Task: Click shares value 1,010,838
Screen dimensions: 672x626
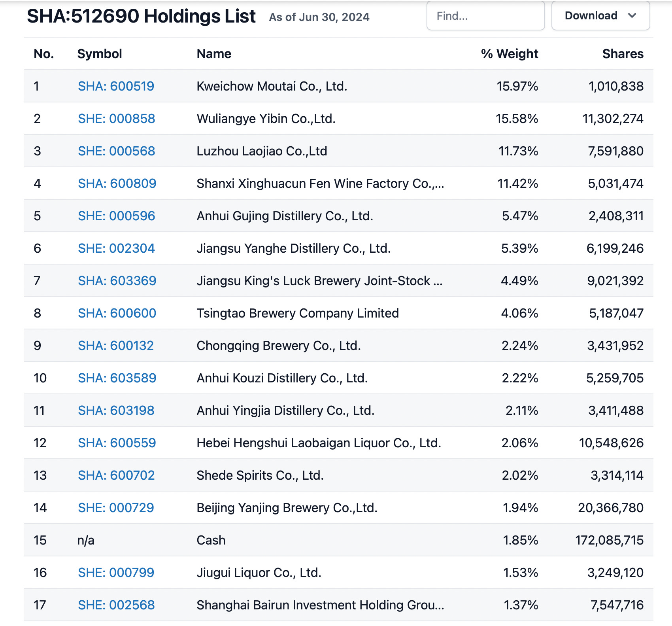Action: [616, 86]
